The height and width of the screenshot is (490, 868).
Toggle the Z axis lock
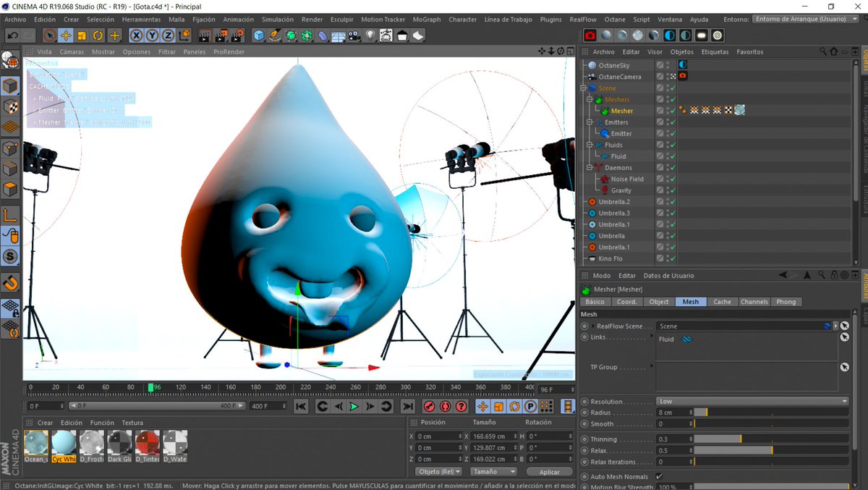(168, 35)
